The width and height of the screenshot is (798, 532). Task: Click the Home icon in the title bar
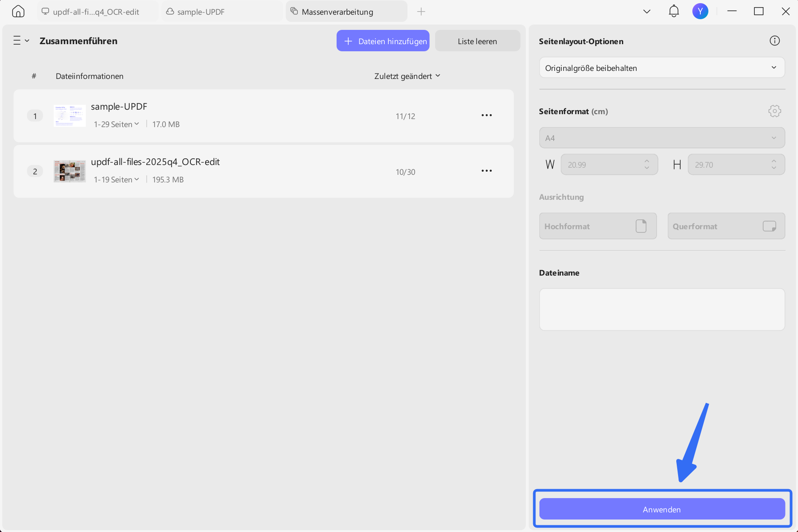(18, 11)
